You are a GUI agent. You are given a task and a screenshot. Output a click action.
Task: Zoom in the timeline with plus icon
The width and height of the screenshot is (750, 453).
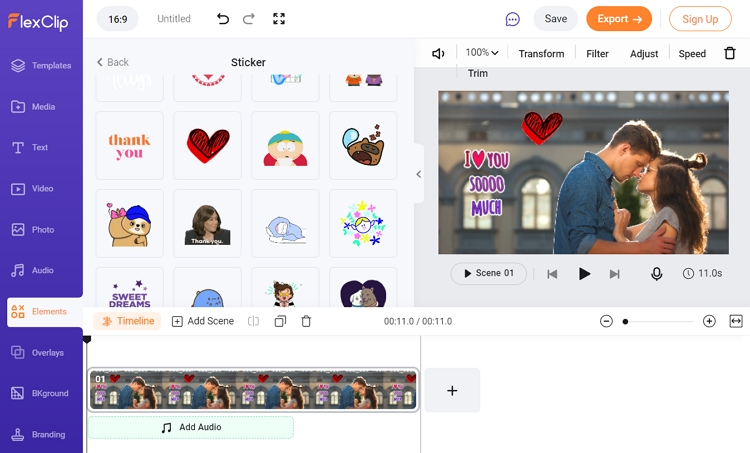[x=709, y=321]
